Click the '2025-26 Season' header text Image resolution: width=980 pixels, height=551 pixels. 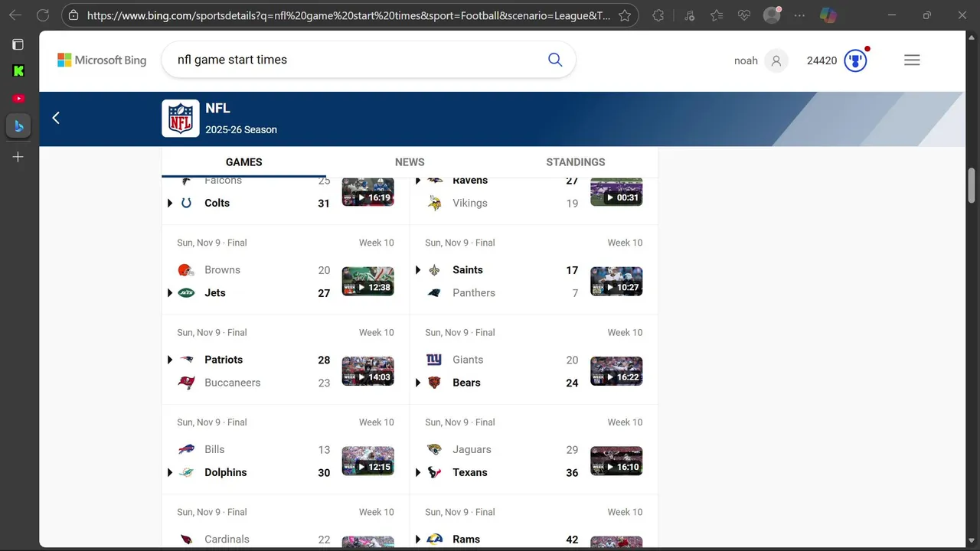click(x=241, y=130)
